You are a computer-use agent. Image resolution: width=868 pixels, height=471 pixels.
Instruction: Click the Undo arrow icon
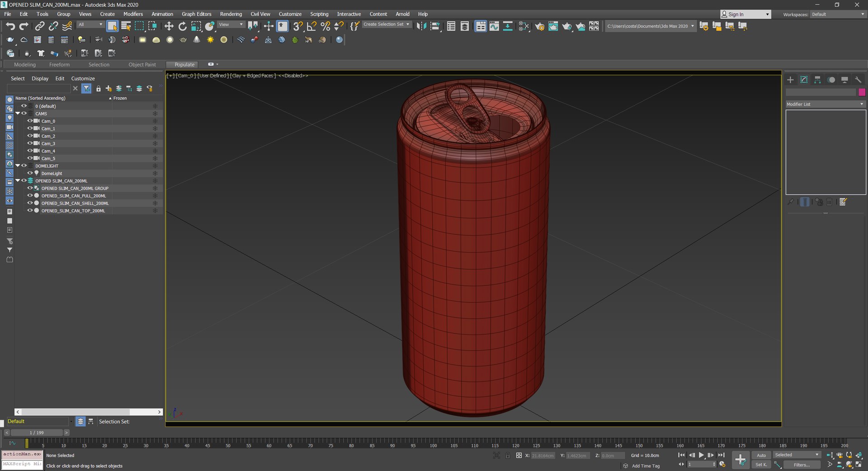pos(10,26)
